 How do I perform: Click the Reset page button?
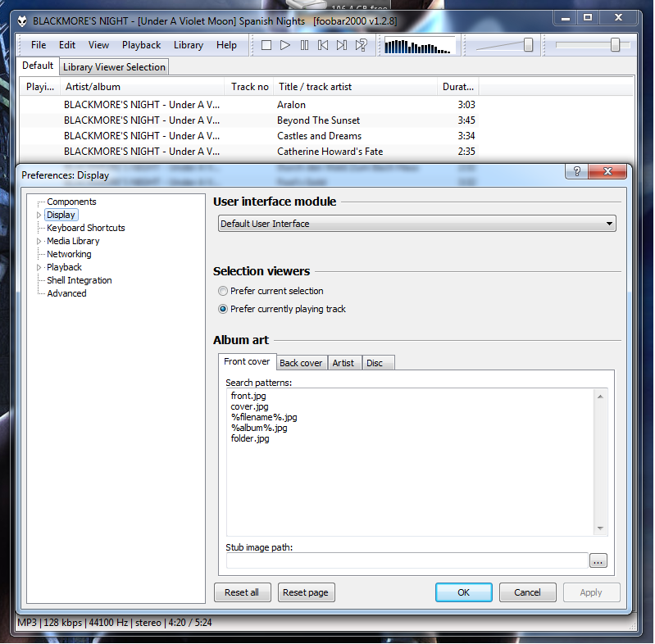coord(307,592)
